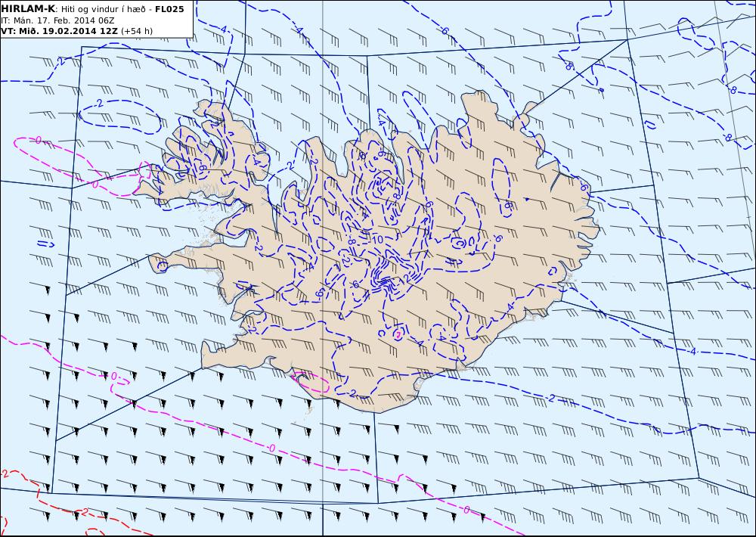Viewport: 756px width, 537px height.
Task: Click the 'VT: Mið. 19.02.2014 12Z' valid time
Action: (x=59, y=31)
